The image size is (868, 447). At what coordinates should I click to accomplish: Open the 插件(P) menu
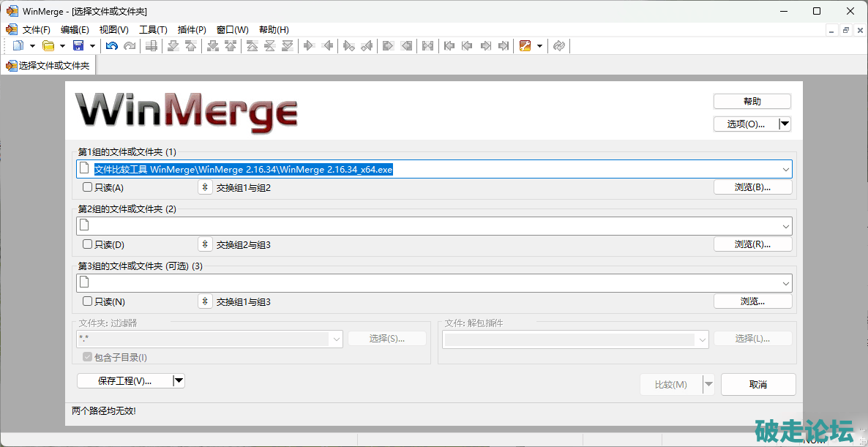point(192,30)
